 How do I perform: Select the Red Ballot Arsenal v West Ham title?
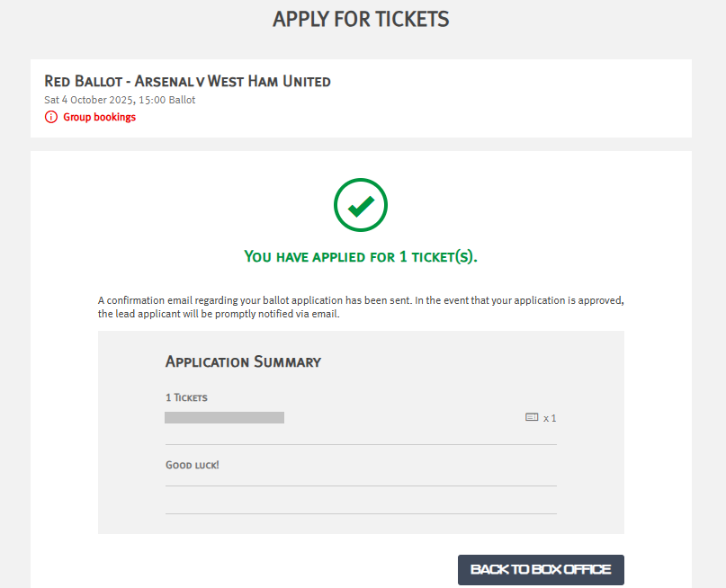[187, 82]
